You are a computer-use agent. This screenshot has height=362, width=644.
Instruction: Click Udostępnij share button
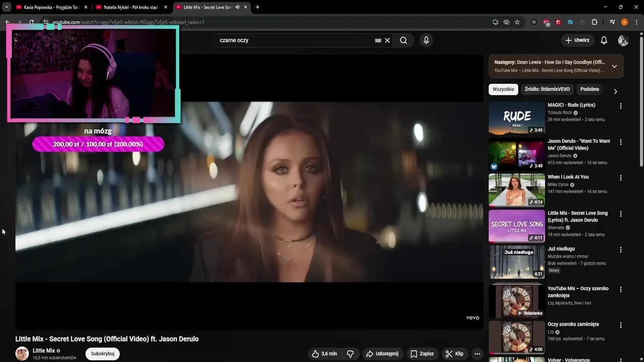pos(382,354)
